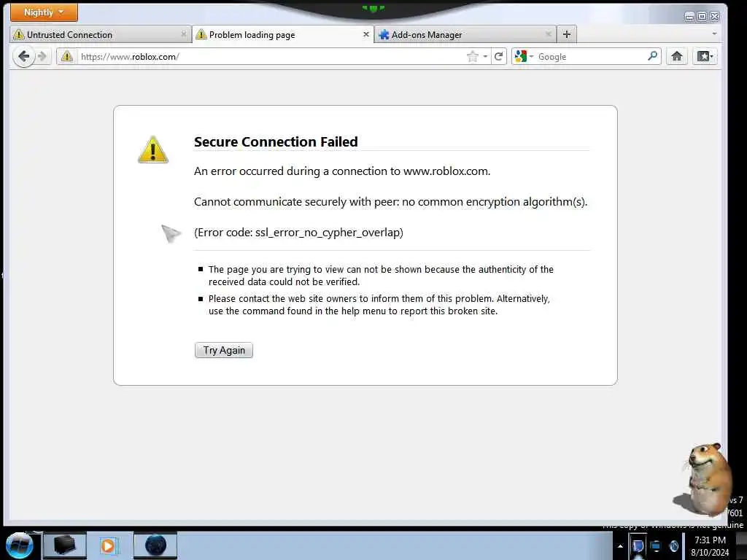Image resolution: width=747 pixels, height=560 pixels.
Task: Switch to the Add-ons Manager tab
Action: (x=465, y=35)
